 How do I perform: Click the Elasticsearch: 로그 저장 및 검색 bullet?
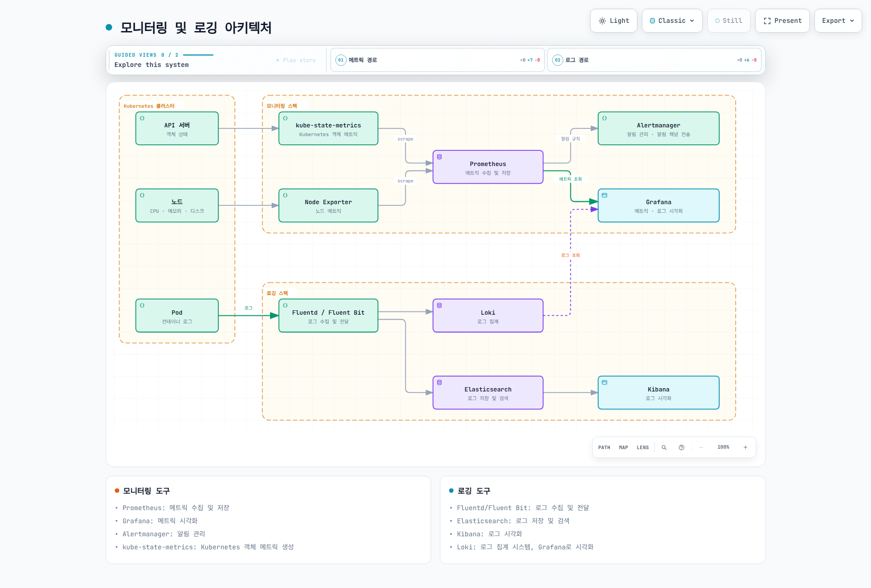[x=513, y=521]
